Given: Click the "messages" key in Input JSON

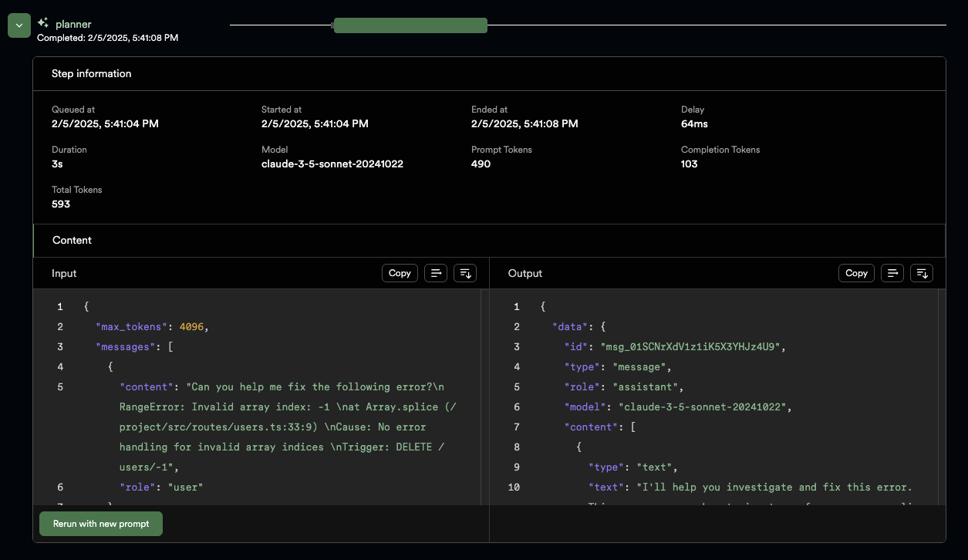Looking at the screenshot, I should pos(125,347).
